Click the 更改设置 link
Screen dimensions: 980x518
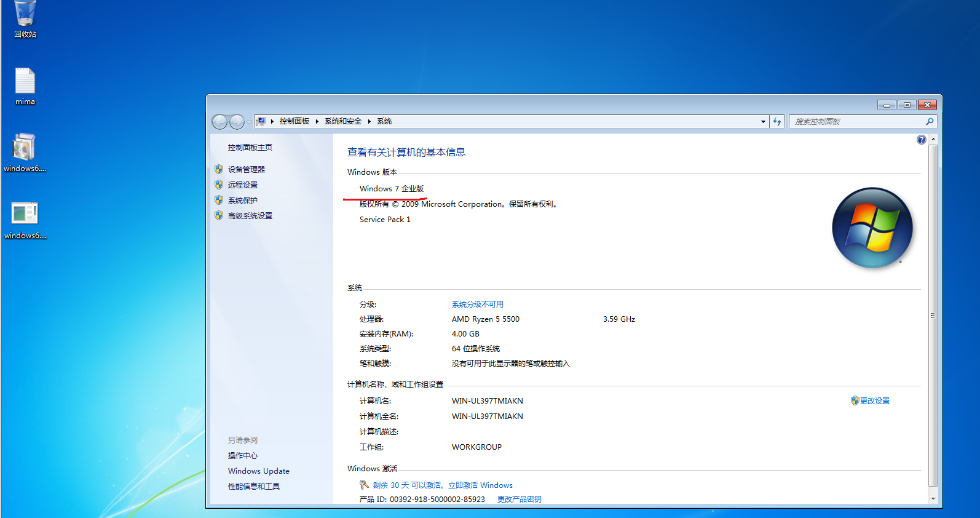[874, 401]
